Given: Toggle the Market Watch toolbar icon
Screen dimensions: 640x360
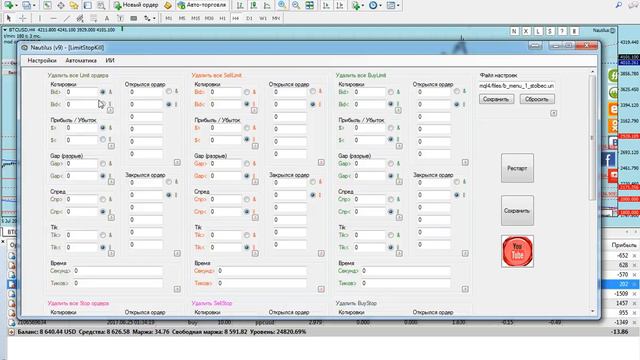Looking at the screenshot, I should coord(47,5).
